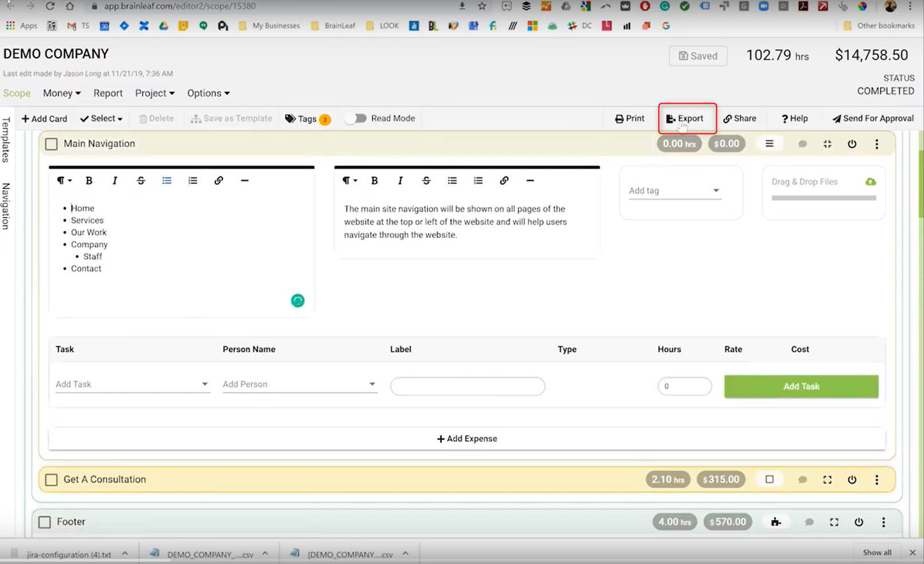Open the Money menu
924x564 pixels.
coord(62,93)
